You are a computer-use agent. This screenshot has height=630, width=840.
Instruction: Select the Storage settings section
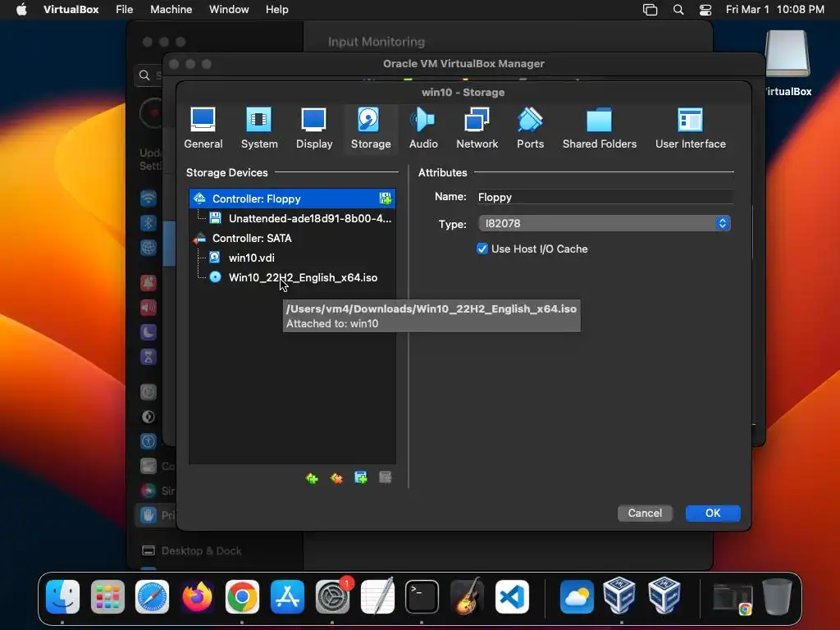point(370,129)
